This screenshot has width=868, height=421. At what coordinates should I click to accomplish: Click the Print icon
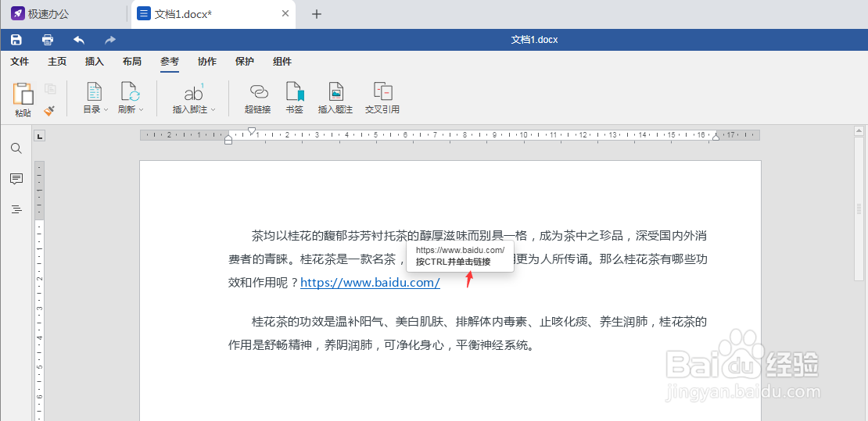coord(48,40)
